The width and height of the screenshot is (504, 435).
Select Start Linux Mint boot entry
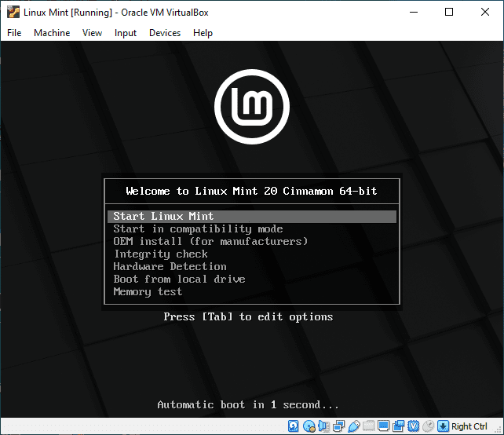252,217
